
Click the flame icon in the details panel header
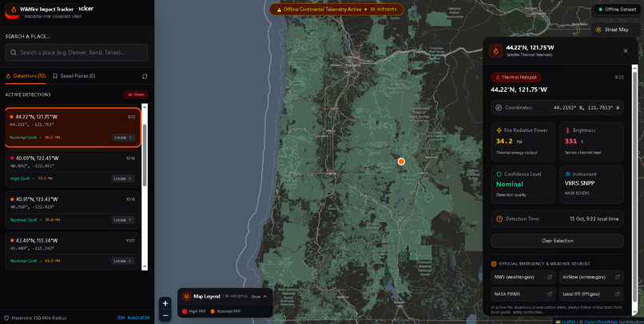click(495, 51)
